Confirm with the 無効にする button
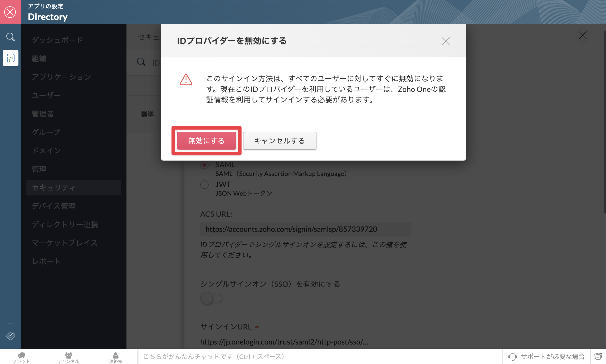The image size is (606, 364). [x=207, y=141]
